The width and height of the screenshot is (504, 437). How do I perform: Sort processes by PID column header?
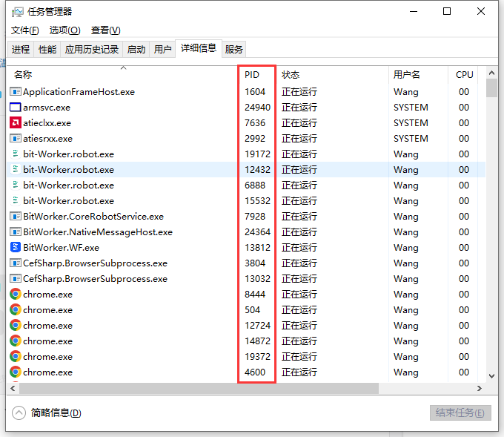[x=252, y=75]
